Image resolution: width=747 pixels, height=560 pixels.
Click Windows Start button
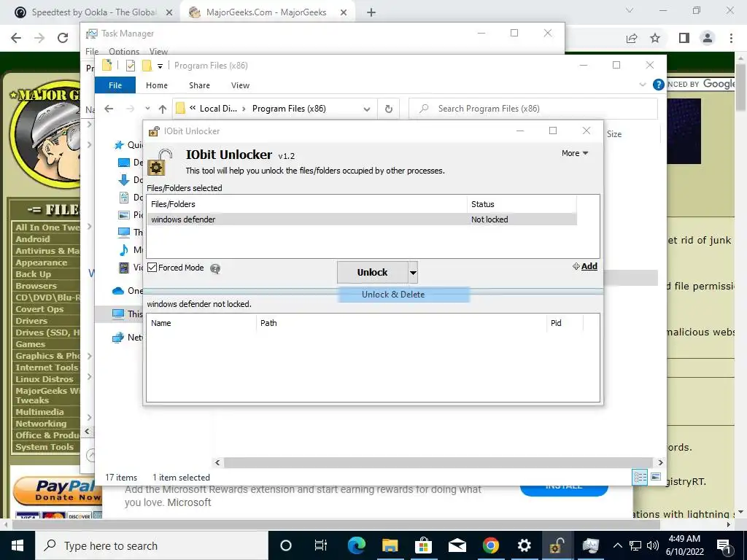tap(18, 545)
